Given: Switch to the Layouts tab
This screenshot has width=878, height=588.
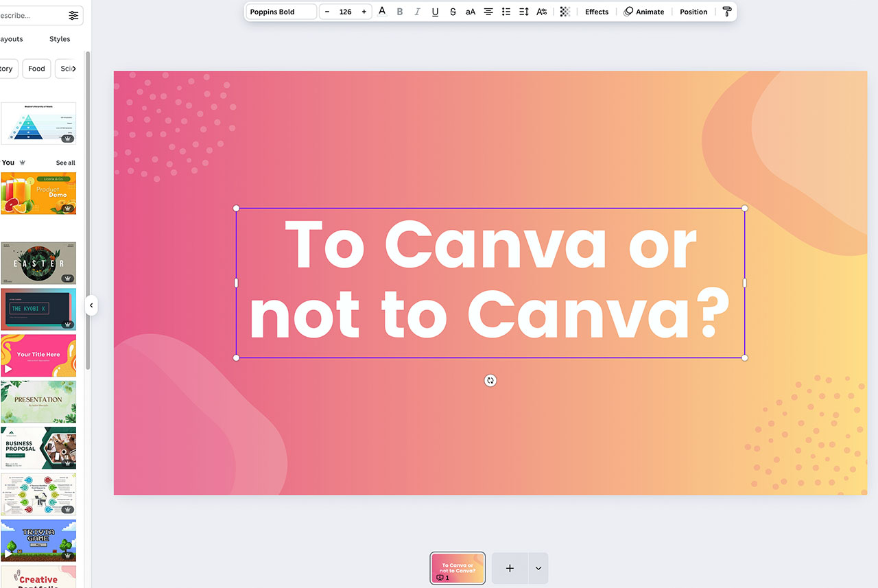Looking at the screenshot, I should [12, 39].
